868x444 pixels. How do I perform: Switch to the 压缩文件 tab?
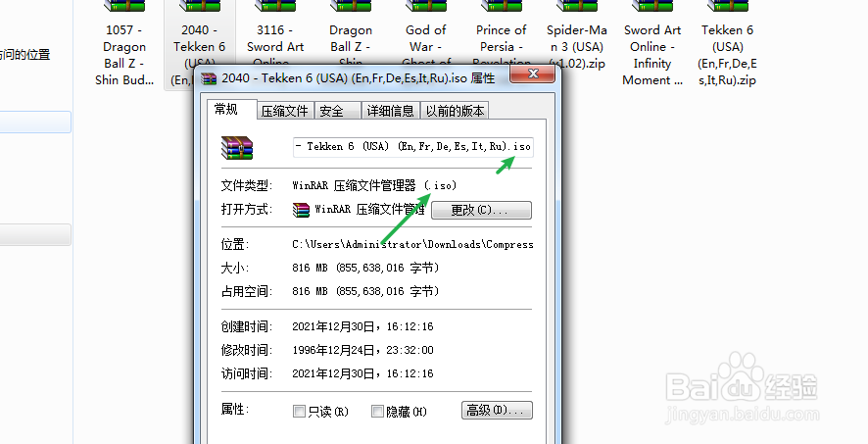click(284, 111)
